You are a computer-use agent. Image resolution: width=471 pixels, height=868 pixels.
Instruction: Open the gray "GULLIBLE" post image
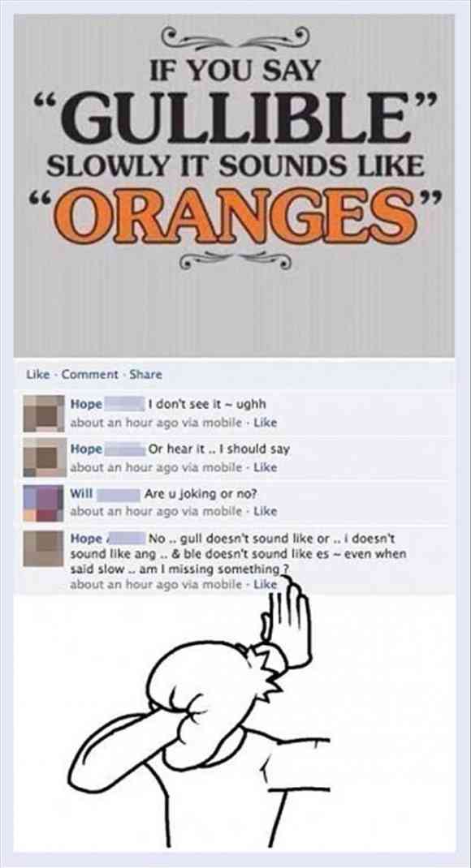(235, 186)
